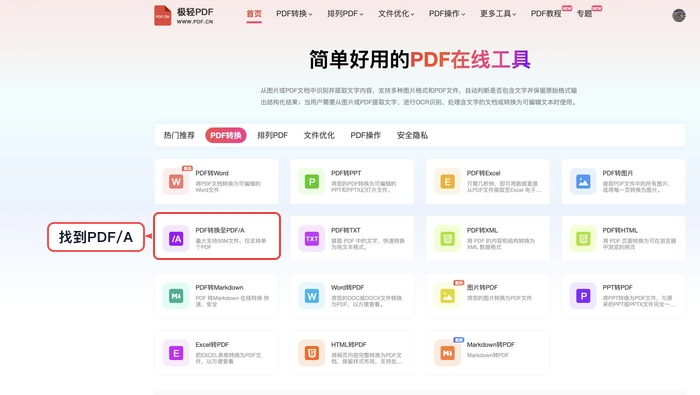700x395 pixels.
Task: Open 专题 in the navbar
Action: [x=584, y=14]
